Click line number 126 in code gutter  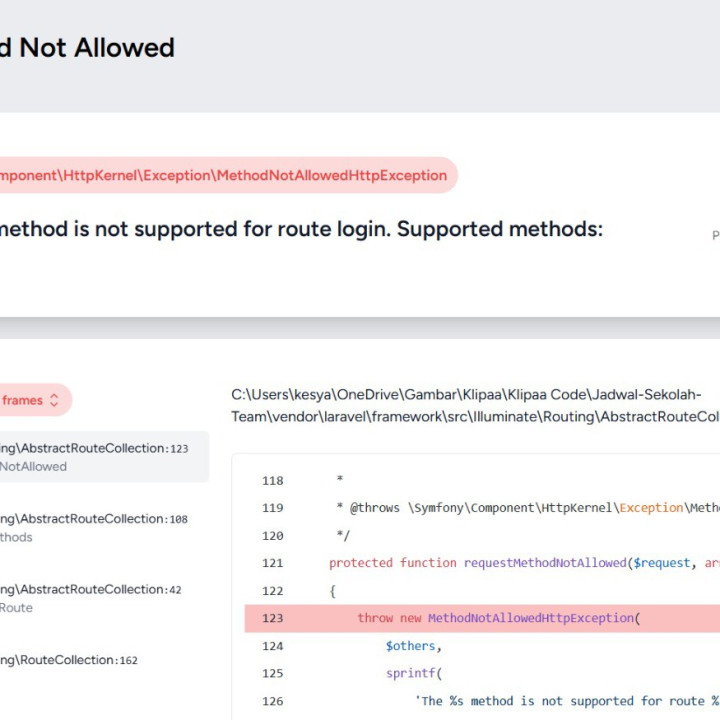click(272, 701)
